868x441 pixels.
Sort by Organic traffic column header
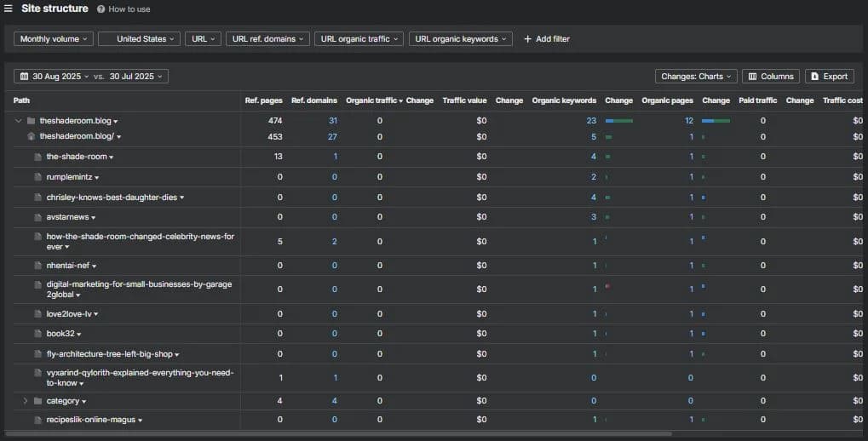(x=374, y=100)
